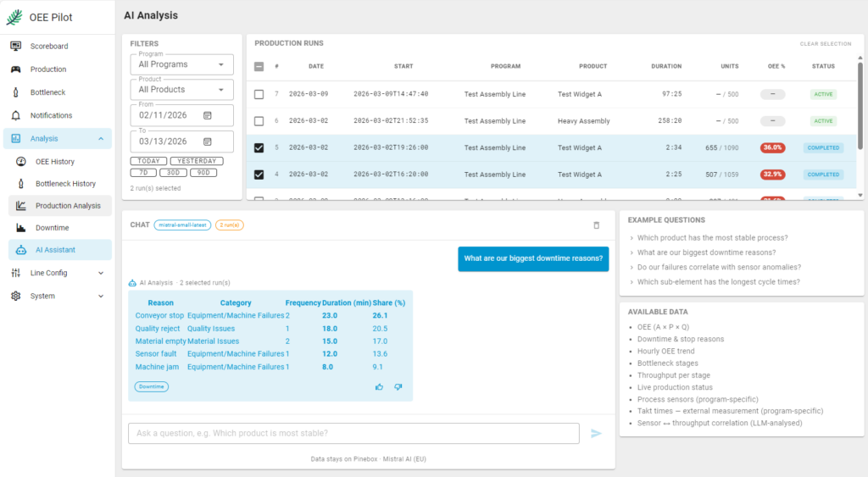Open the calendar picker in To date

click(x=208, y=141)
